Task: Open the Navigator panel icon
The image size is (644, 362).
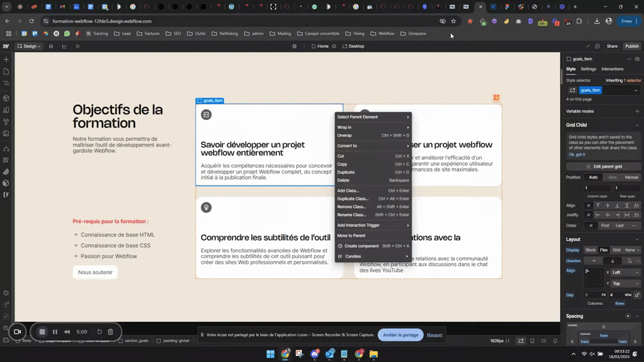Action: pyautogui.click(x=6, y=82)
